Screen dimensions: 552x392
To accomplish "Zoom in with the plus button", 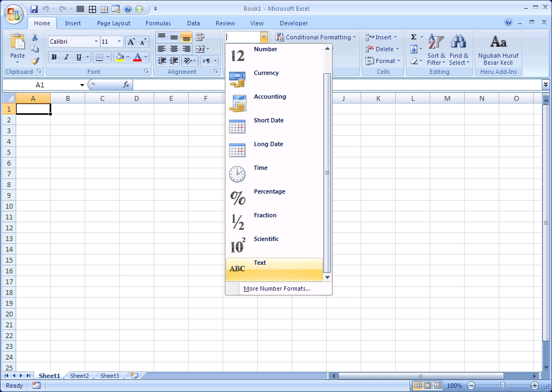I will tap(534, 386).
